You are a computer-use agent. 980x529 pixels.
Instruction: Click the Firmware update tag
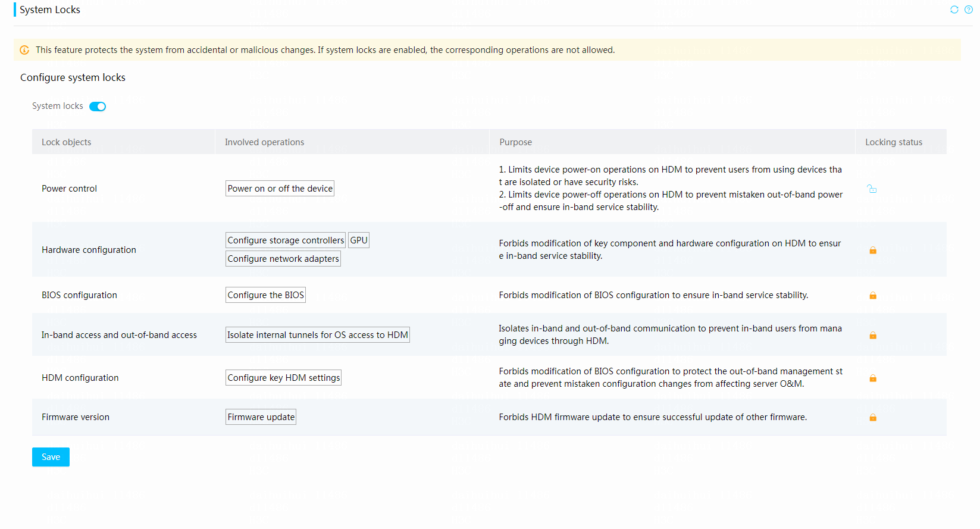pos(261,417)
